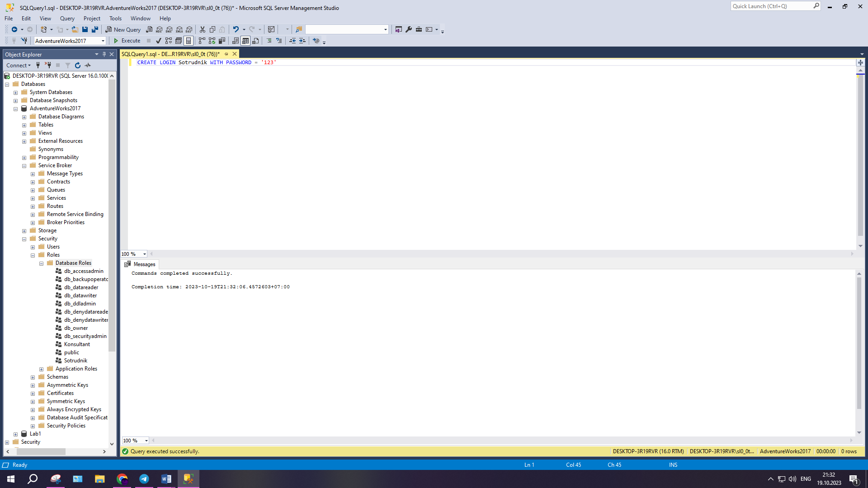Select the Konsultant database role
The width and height of the screenshot is (868, 488).
coord(77,344)
